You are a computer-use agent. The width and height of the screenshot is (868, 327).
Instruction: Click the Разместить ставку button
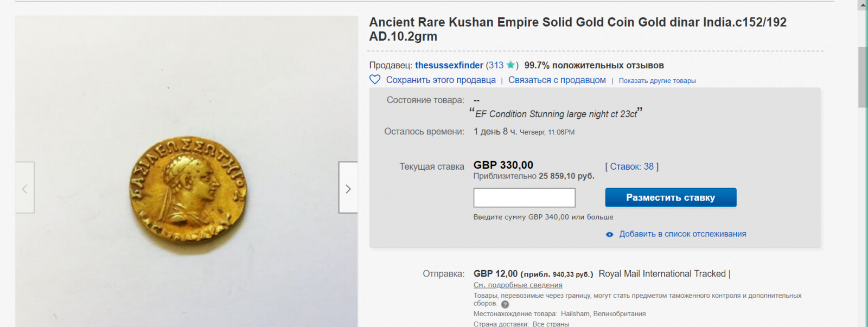(671, 197)
